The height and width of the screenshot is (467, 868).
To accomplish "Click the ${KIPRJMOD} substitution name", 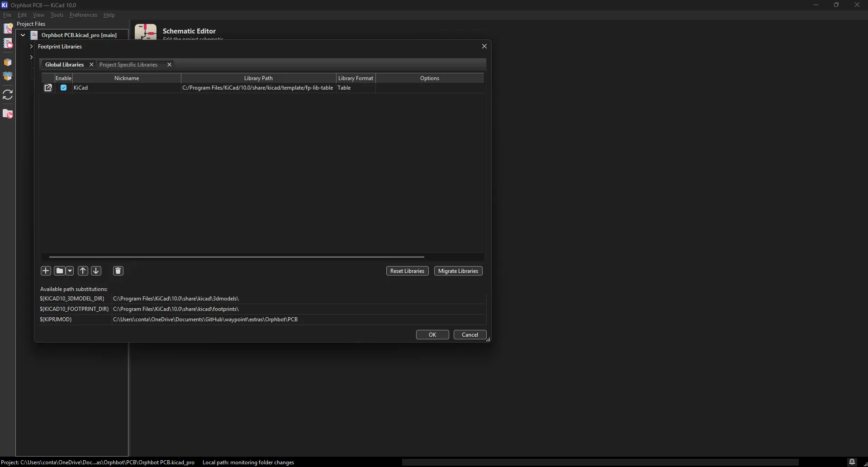I will pos(56,319).
